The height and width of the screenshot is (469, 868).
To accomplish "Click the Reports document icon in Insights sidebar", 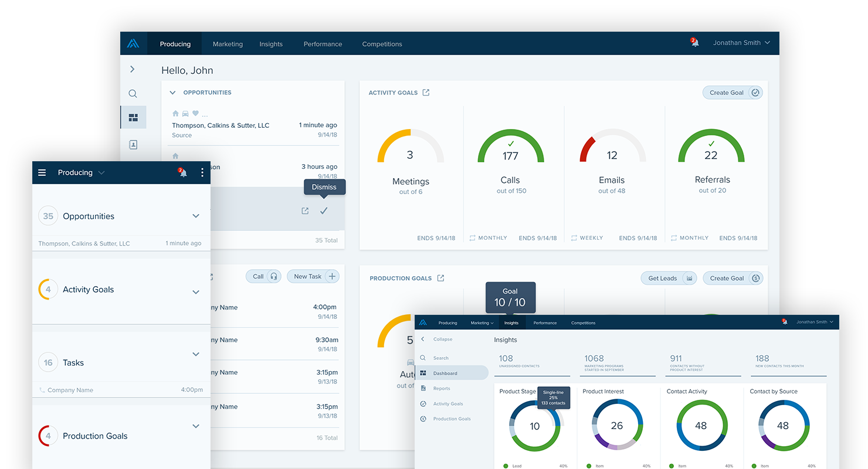I will click(423, 388).
